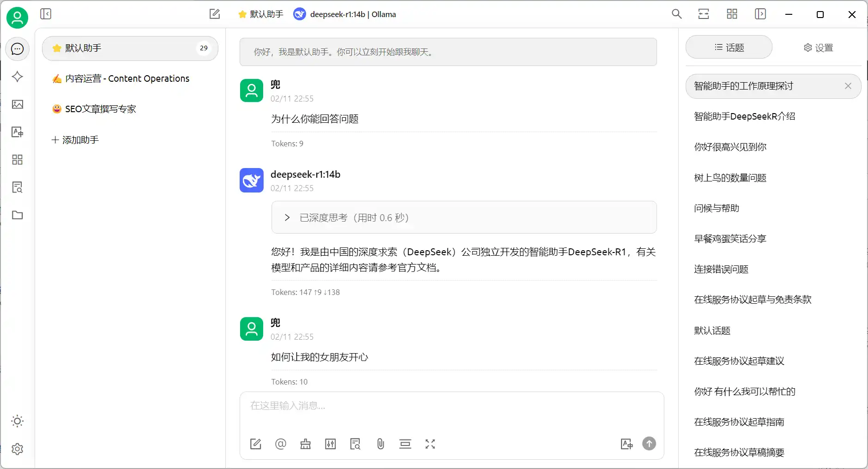Screen dimensions: 868x469
Task: Open topic 问候与帮助
Action: 773,208
